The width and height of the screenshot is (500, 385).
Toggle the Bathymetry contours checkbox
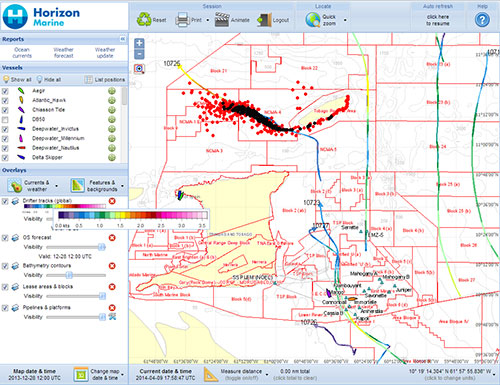coord(5,266)
